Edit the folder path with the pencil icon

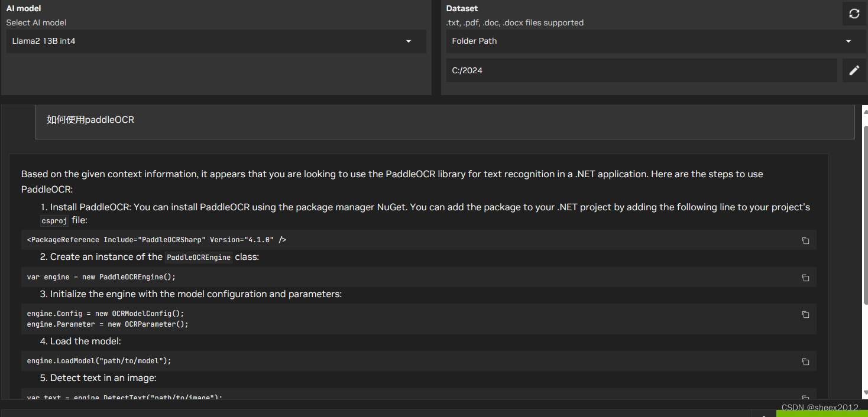854,70
